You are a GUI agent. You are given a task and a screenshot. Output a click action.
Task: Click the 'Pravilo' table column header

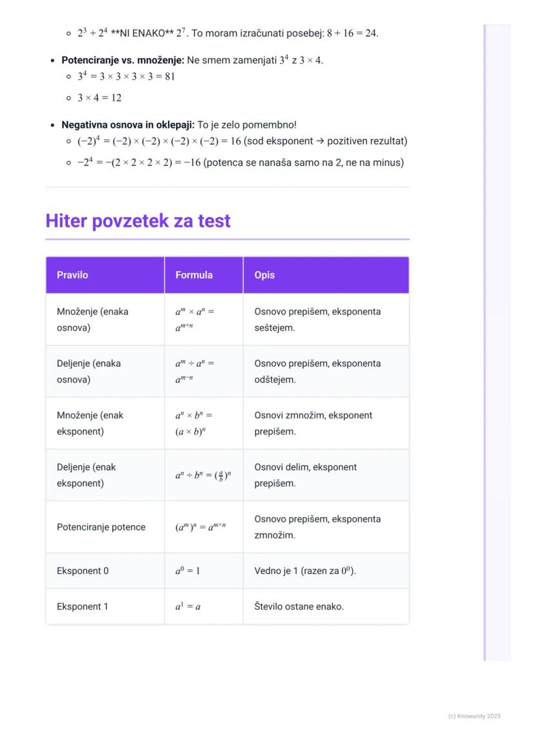tap(72, 275)
